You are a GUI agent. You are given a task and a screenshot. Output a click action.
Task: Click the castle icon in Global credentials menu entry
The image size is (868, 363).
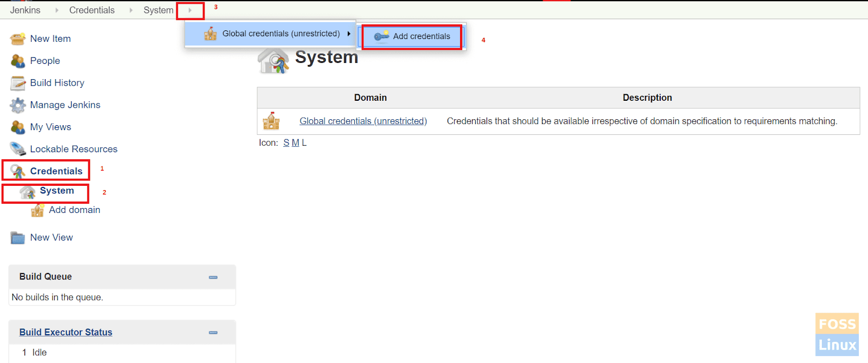pos(210,34)
